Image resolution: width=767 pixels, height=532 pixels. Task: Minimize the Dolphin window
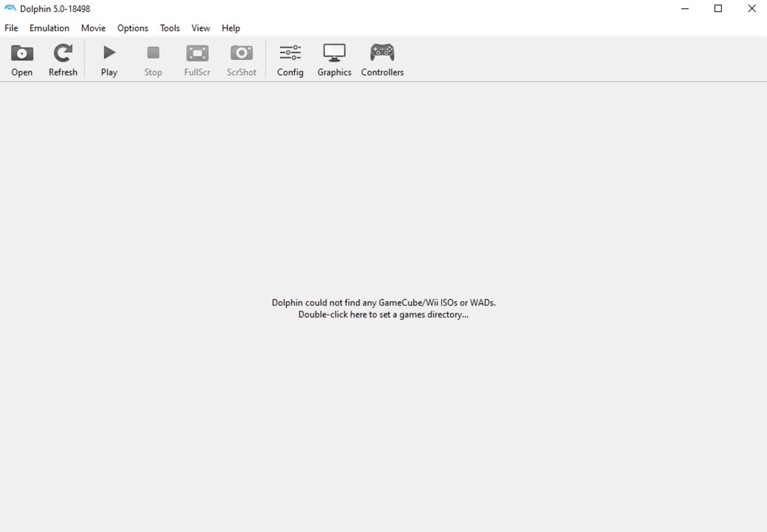pos(685,9)
